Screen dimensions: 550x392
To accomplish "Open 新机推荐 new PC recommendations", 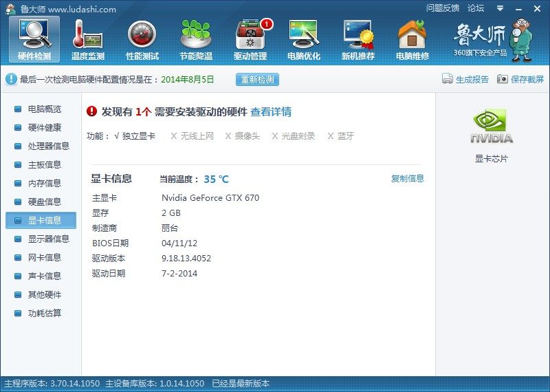I will coord(358,39).
